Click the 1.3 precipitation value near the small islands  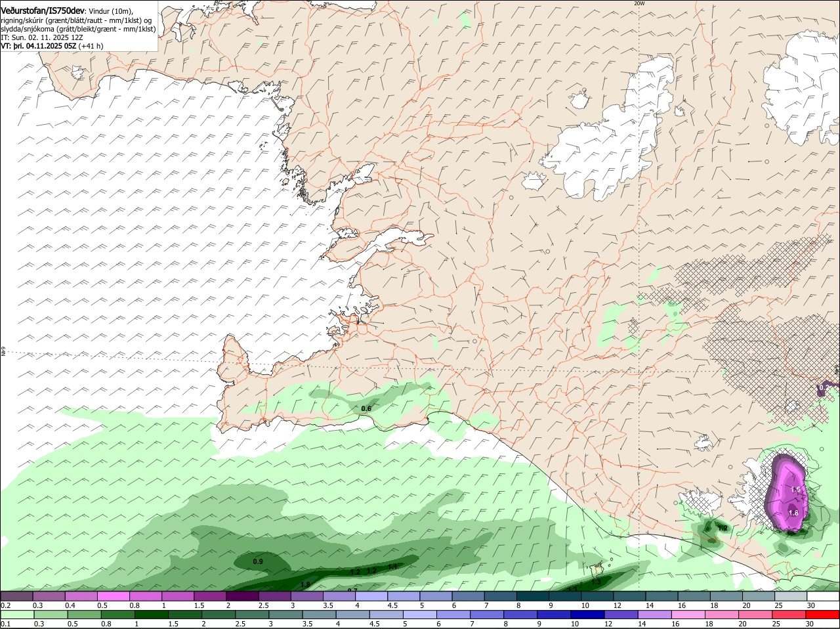pyautogui.click(x=596, y=582)
